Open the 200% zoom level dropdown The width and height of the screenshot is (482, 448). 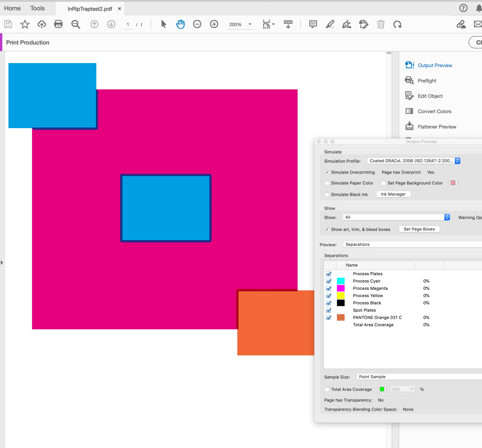(250, 24)
